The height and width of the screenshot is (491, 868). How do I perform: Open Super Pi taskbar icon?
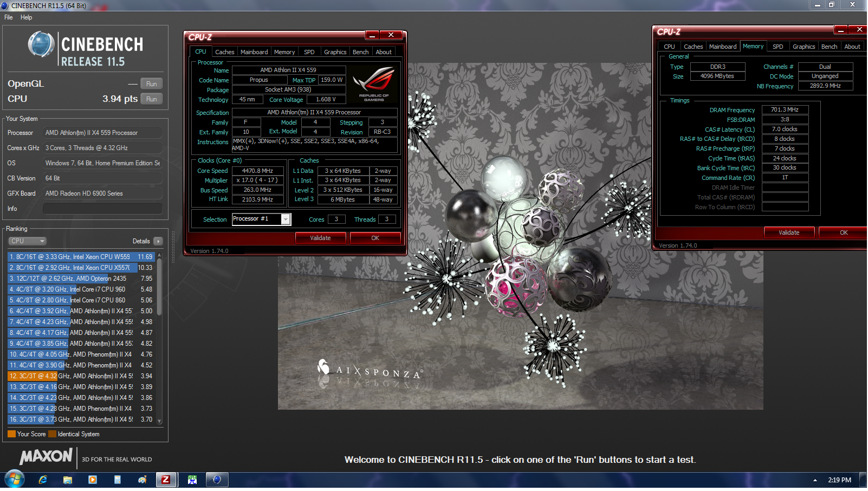pos(192,480)
